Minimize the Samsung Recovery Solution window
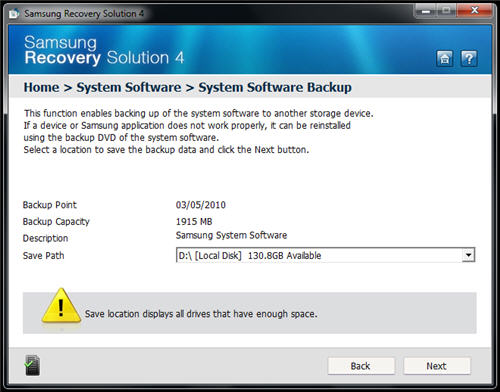 pyautogui.click(x=426, y=11)
